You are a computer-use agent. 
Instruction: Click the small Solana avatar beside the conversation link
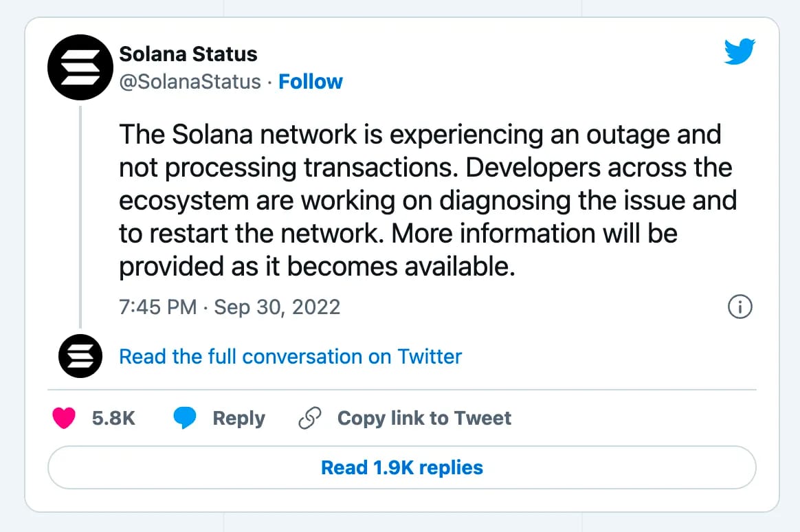(x=80, y=357)
